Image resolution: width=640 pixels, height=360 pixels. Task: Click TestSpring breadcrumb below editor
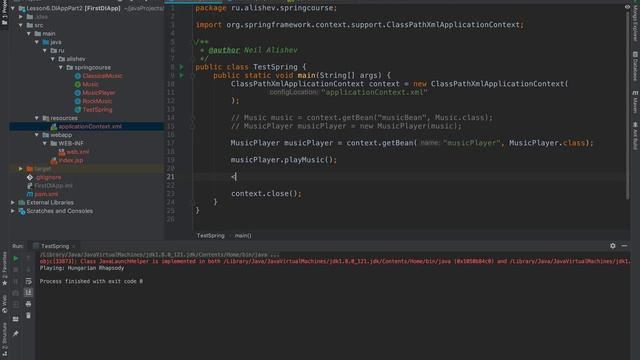pyautogui.click(x=211, y=236)
